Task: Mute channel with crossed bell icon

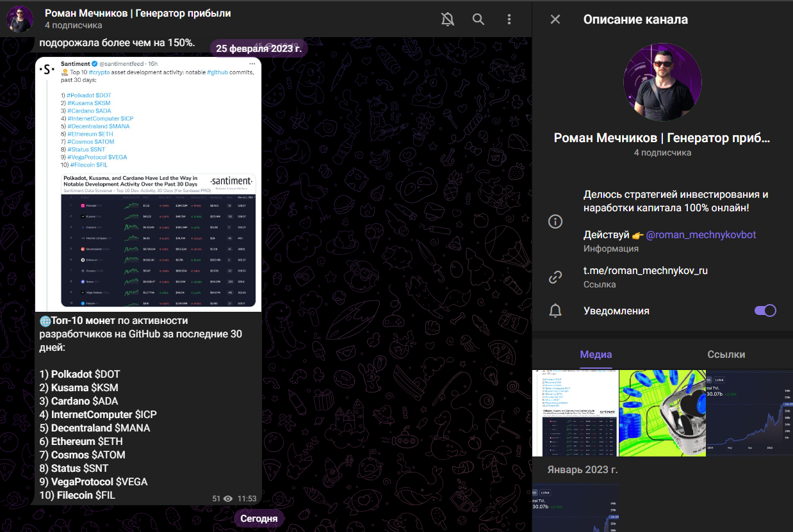Action: [448, 19]
